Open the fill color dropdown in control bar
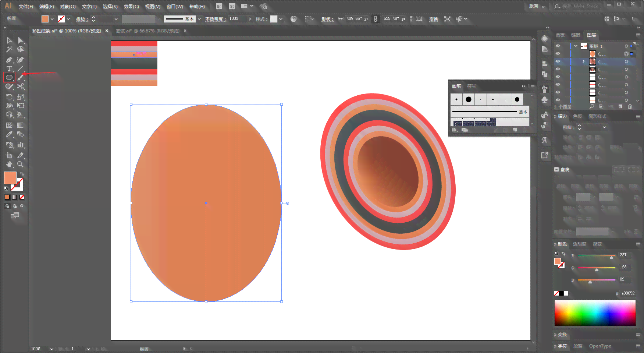Viewport: 644px width, 353px height. coord(52,19)
